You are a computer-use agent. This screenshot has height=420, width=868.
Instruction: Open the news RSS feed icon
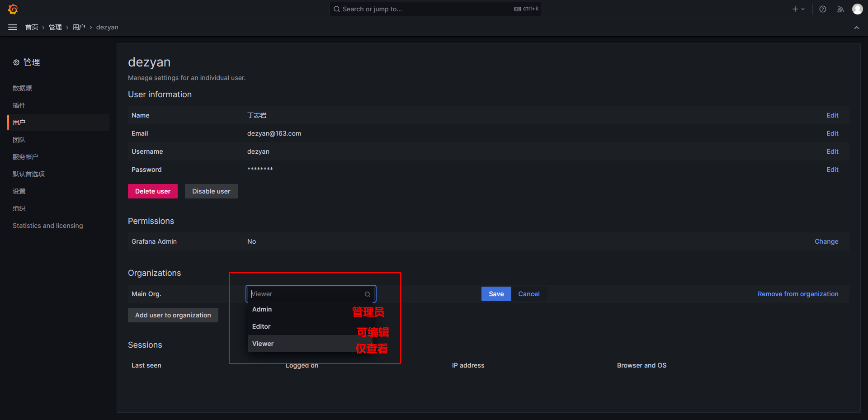pyautogui.click(x=840, y=9)
